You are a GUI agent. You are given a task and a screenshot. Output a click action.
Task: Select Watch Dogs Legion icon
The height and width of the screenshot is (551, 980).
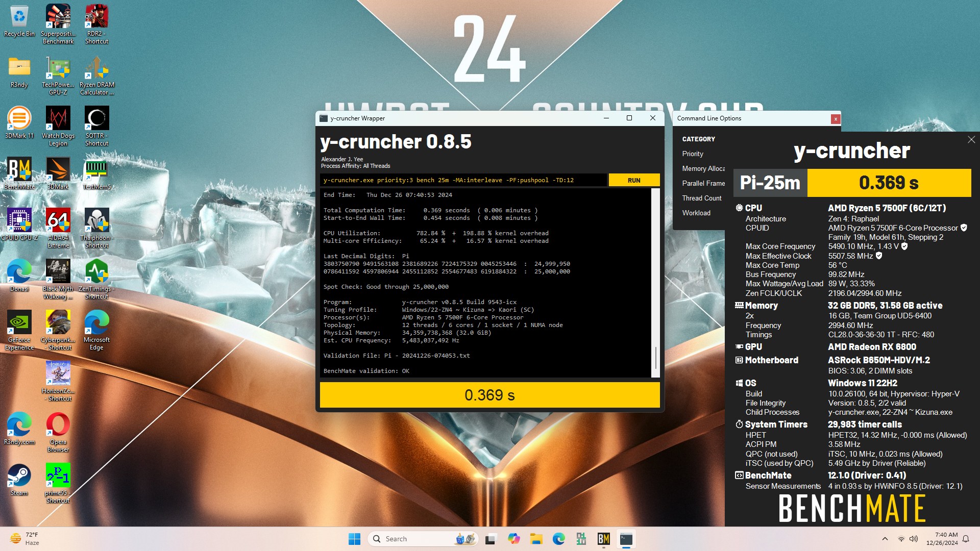pos(58,126)
